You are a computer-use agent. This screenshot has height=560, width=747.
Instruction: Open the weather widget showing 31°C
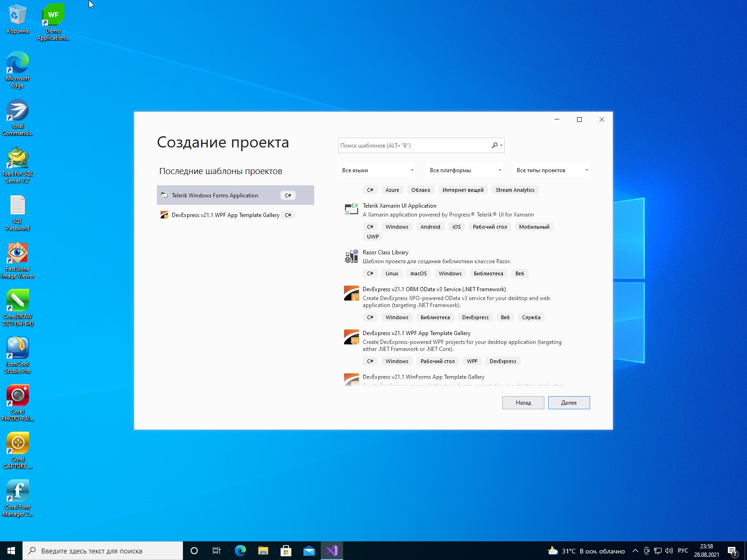click(586, 551)
